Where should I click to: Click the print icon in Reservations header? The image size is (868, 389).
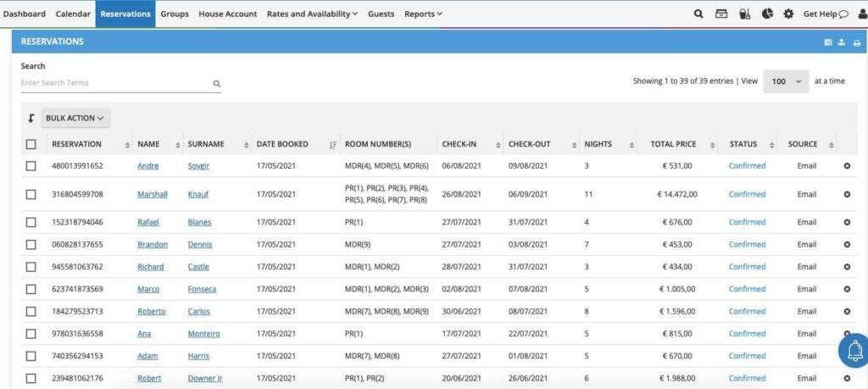[x=857, y=42]
